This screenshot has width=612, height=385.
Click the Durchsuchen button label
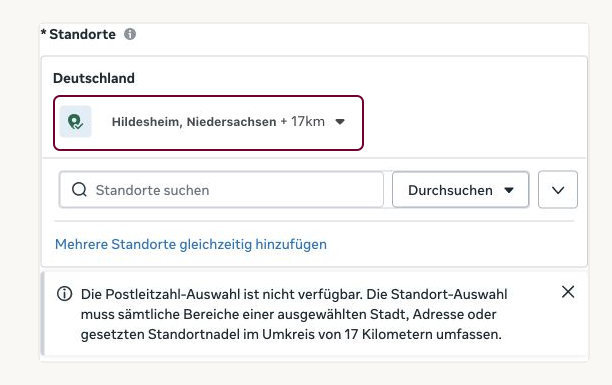[450, 190]
